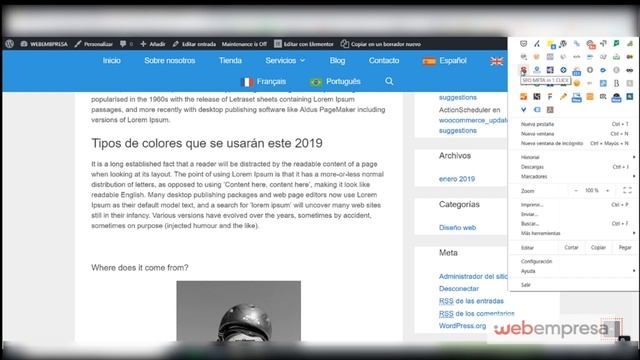Switch language to Français
The height and width of the screenshot is (360, 640).
coord(264,82)
